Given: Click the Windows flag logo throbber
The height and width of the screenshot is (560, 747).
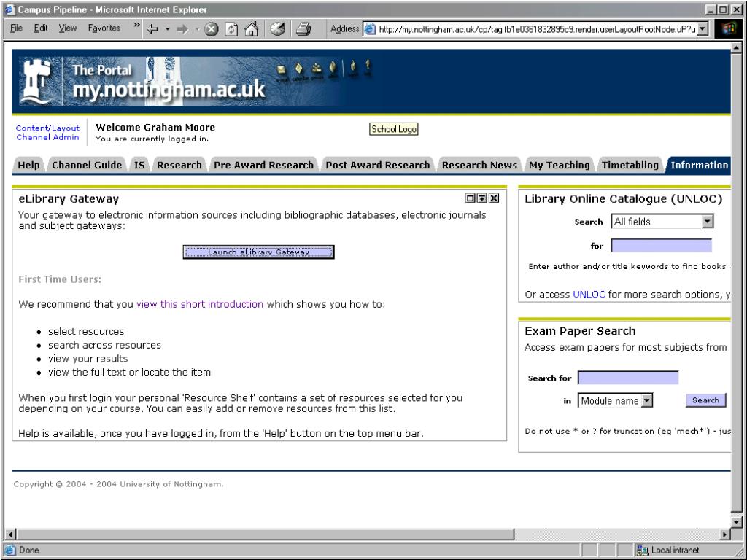Looking at the screenshot, I should tap(729, 29).
